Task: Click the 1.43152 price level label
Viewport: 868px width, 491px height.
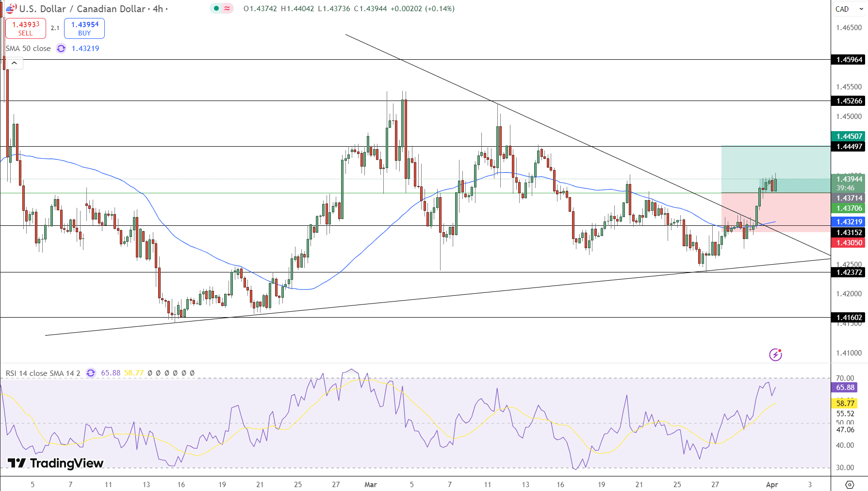Action: [849, 233]
